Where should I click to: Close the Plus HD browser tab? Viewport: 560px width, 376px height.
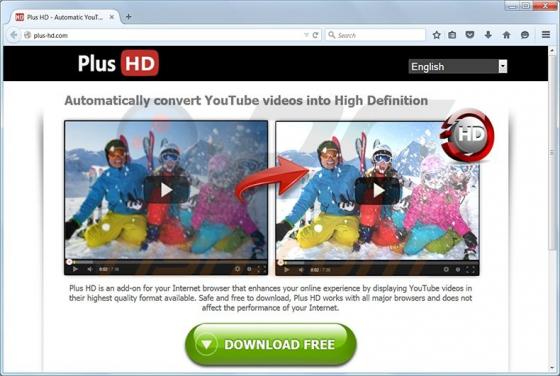coord(111,17)
